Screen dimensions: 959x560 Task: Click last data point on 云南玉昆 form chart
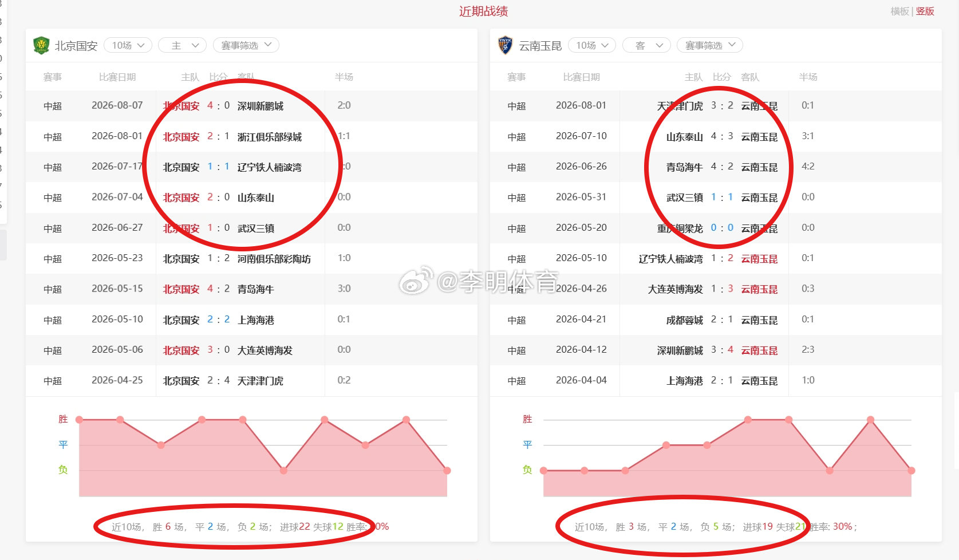911,471
